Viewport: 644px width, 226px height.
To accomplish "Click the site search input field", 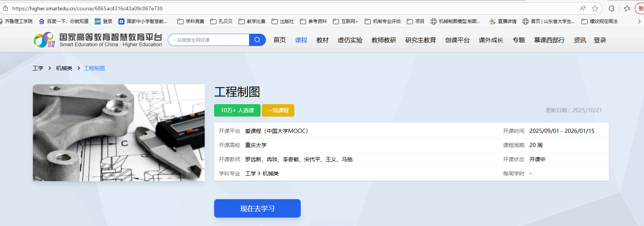I will tap(209, 40).
